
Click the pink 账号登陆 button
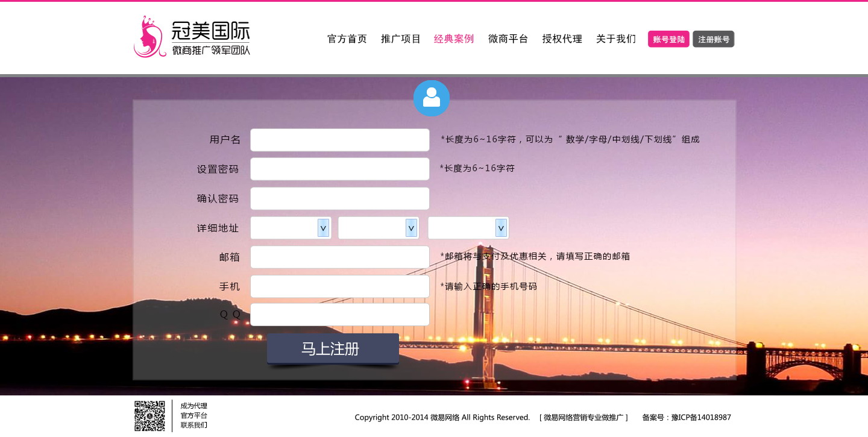point(668,39)
